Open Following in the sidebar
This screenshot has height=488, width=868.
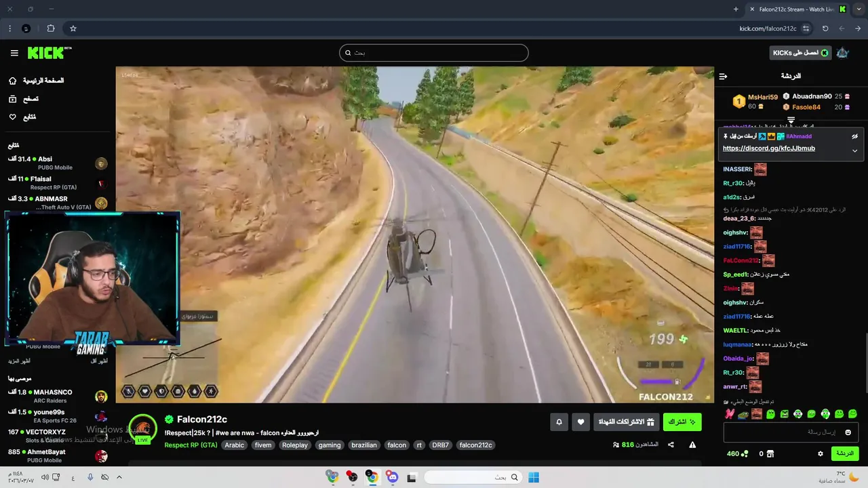click(x=22, y=117)
